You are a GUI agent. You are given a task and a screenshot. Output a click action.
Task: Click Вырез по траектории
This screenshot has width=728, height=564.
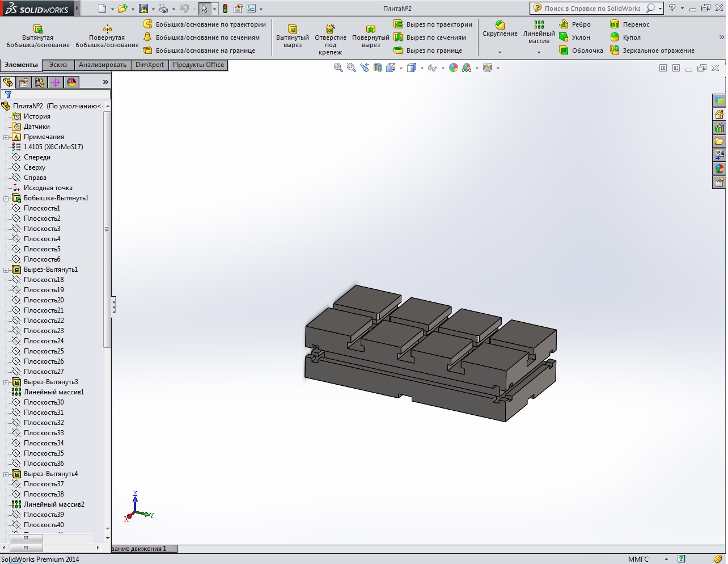433,24
